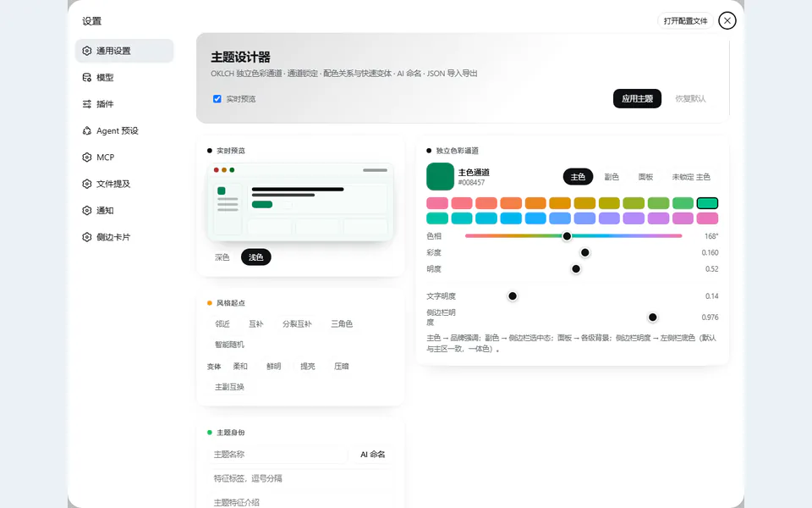Click the 侧边栏明度 slider handle
The image size is (812, 508).
[652, 317]
